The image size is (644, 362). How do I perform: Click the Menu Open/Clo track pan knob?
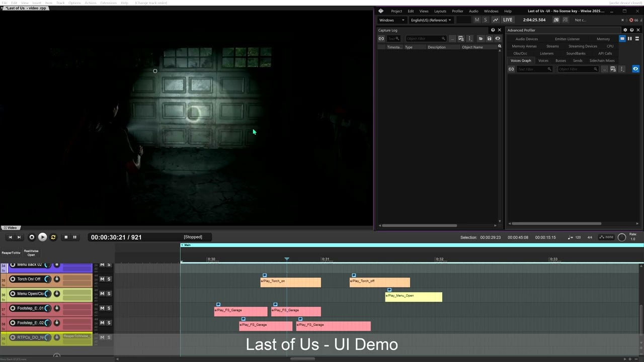pyautogui.click(x=57, y=294)
